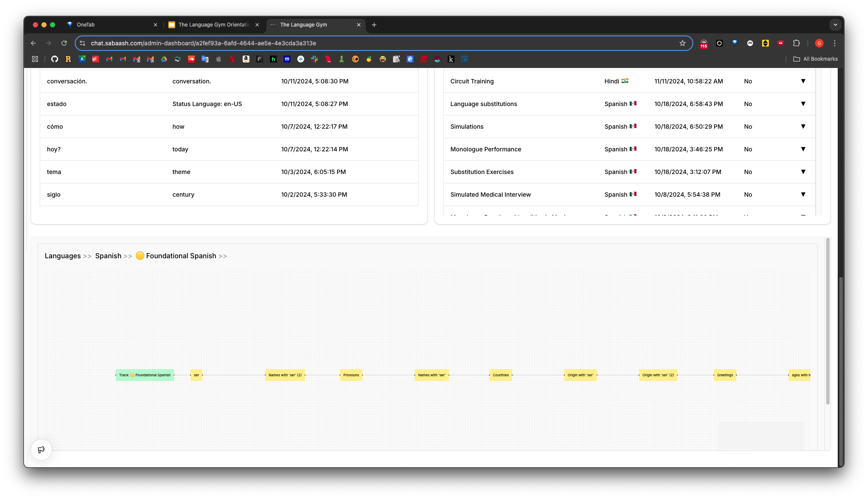This screenshot has width=868, height=499.
Task: Select the Names with 'ser' (2) node
Action: coord(285,375)
